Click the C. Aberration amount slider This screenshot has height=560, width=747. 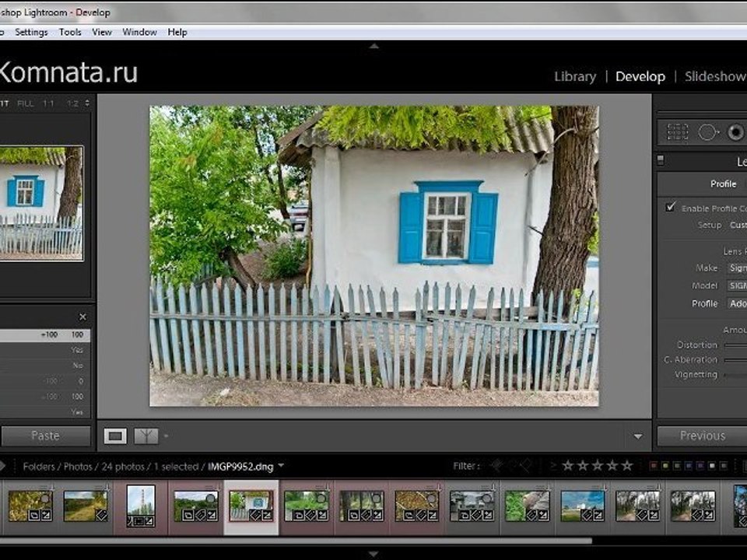(x=735, y=359)
